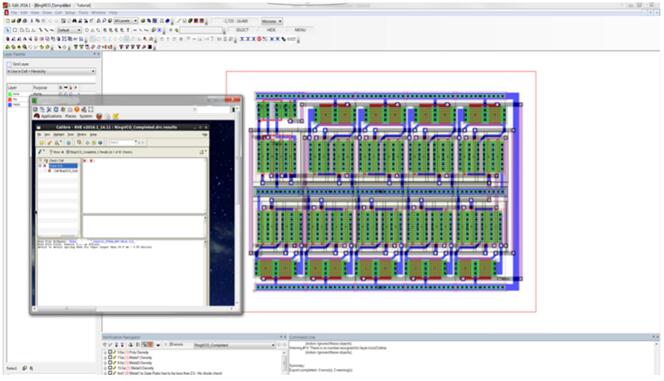Click the MENU button in toolbar
The height and width of the screenshot is (381, 664).
300,30
